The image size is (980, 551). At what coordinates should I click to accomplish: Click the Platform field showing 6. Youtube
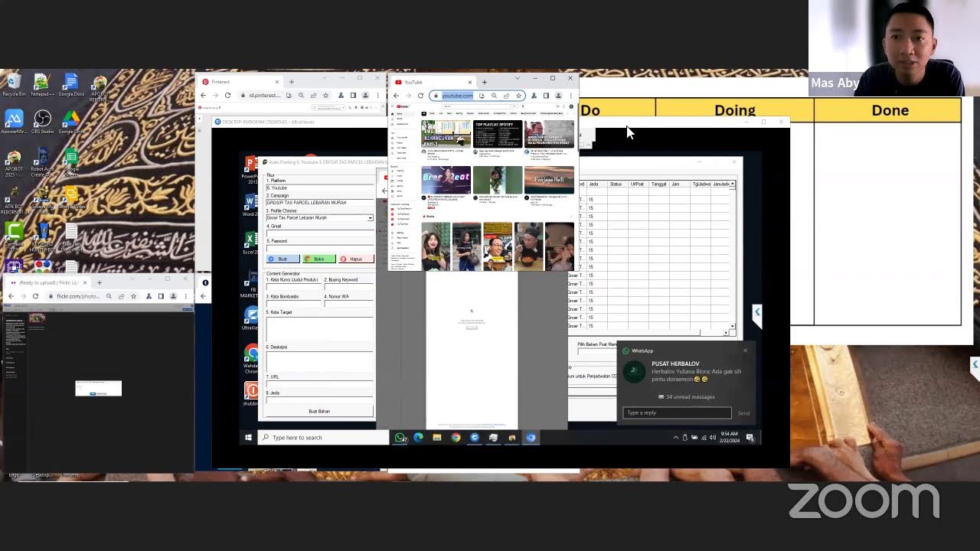(319, 187)
